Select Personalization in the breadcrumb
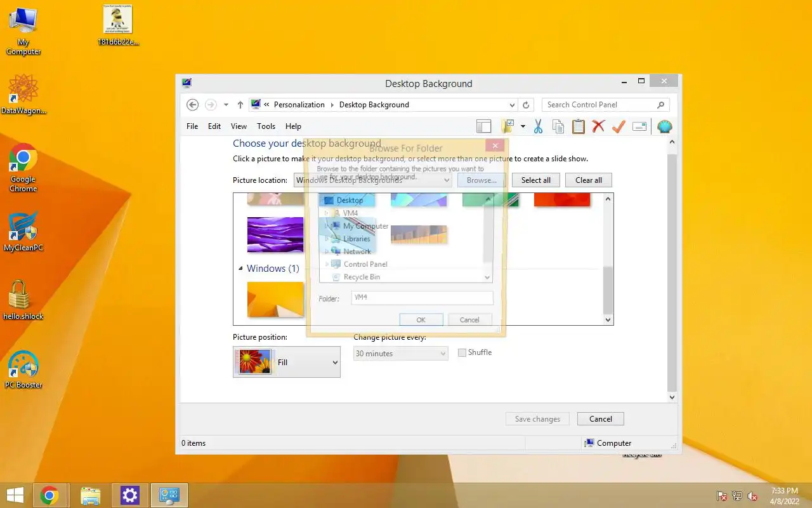 (299, 105)
